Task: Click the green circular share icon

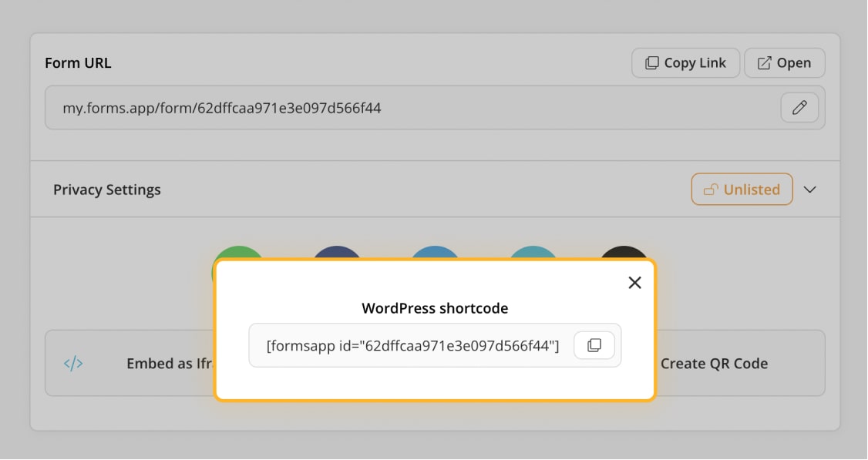Action: click(239, 253)
